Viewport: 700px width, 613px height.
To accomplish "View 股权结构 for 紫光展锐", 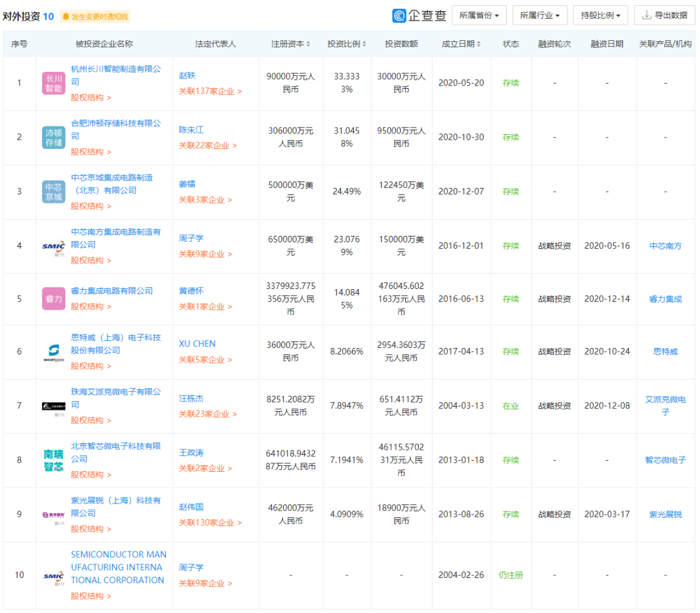I will point(91,529).
